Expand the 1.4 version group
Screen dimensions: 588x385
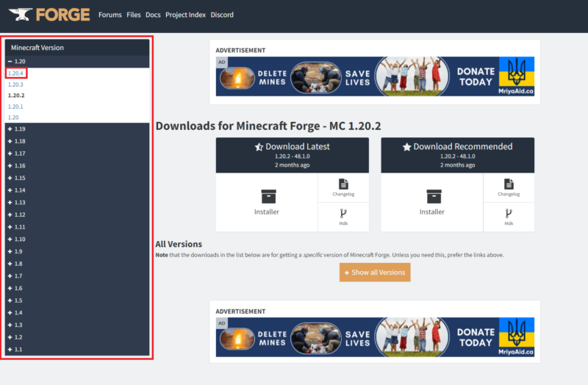77,313
